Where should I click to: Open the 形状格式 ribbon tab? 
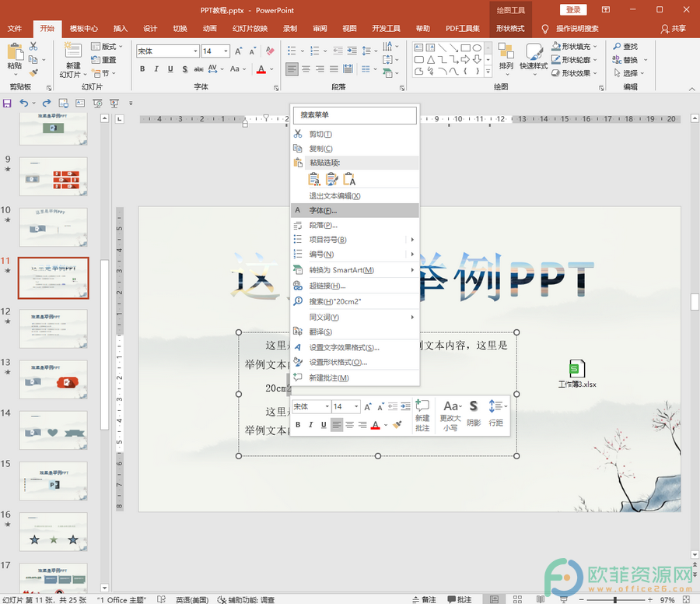[510, 29]
